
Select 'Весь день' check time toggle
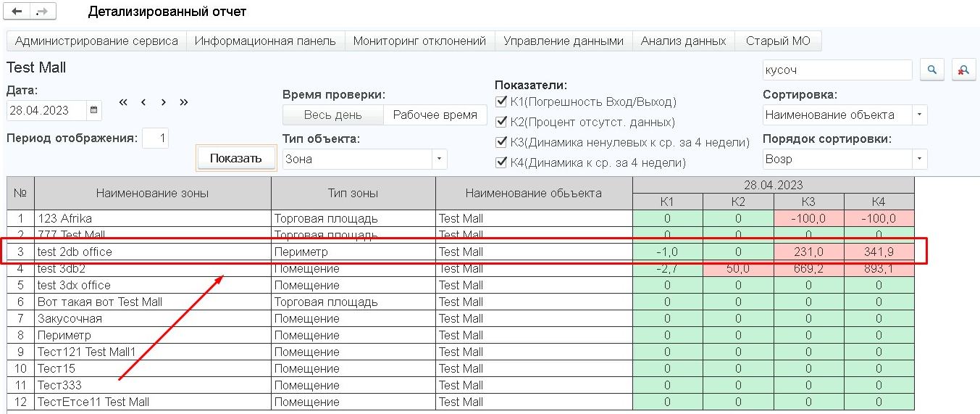pyautogui.click(x=332, y=115)
